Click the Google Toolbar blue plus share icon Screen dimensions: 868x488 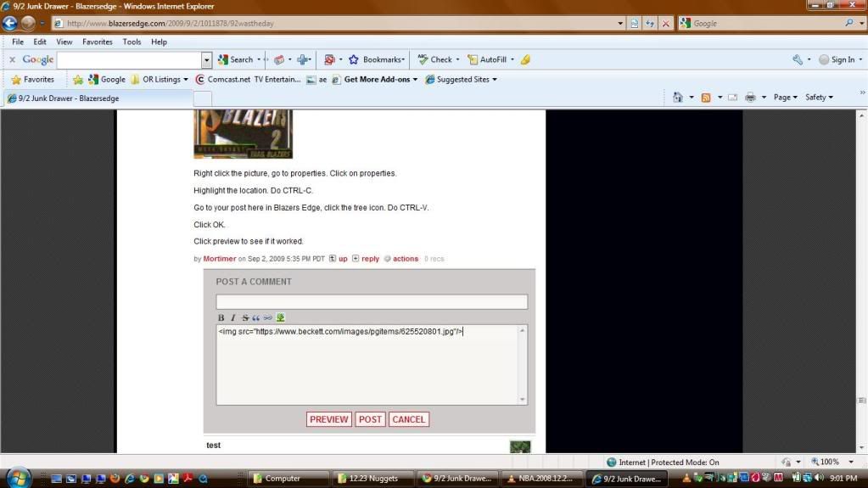(x=302, y=59)
